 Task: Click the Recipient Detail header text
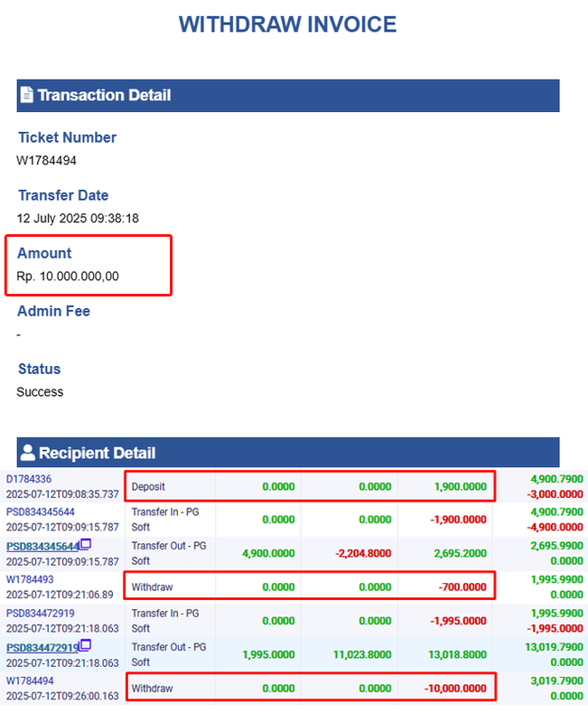coord(98,453)
